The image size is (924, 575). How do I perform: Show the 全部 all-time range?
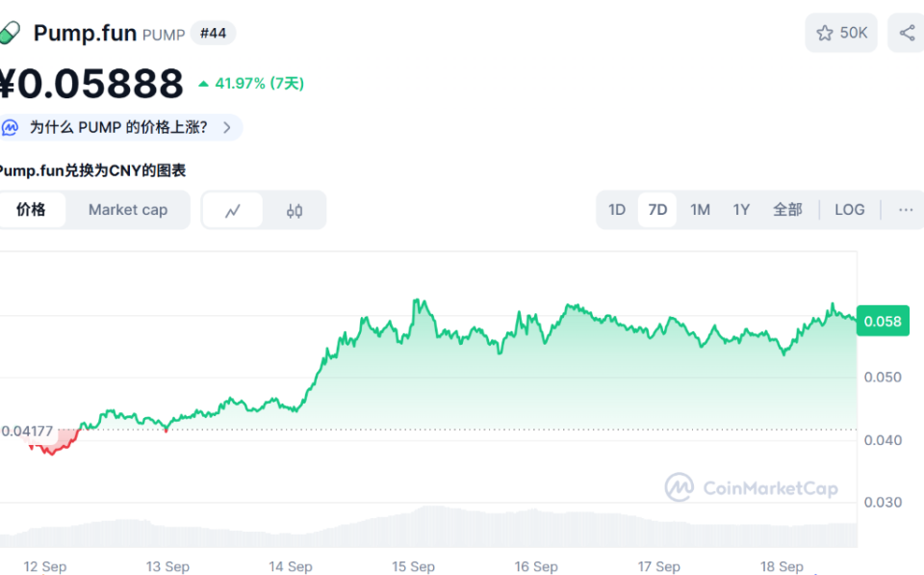787,210
